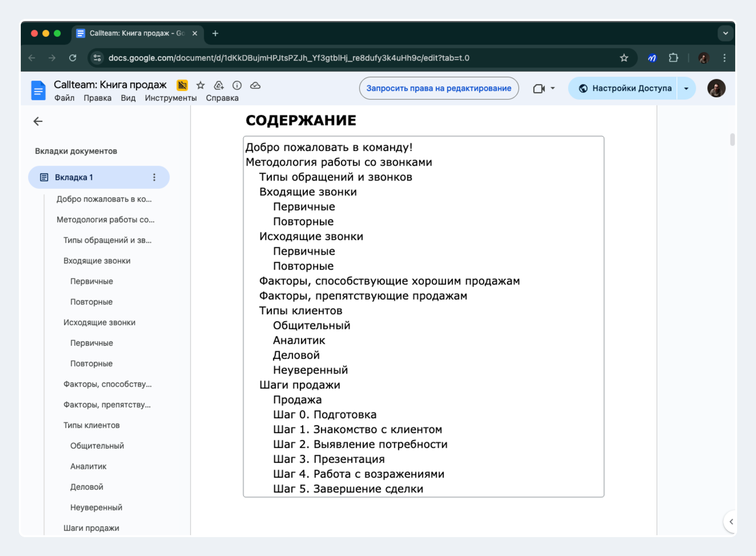Viewport: 756px width, 556px height.
Task: Follow contents link Методология работы со звонками
Action: [339, 162]
